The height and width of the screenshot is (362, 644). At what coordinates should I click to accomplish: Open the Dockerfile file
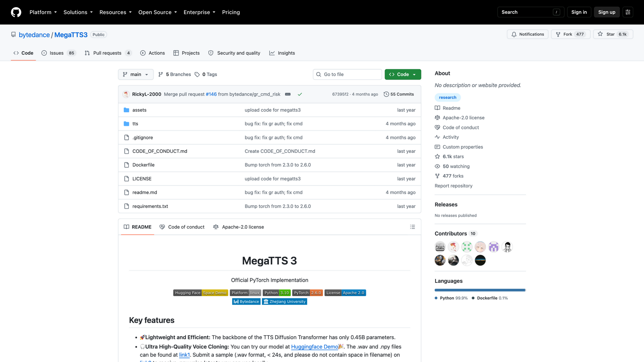(144, 165)
